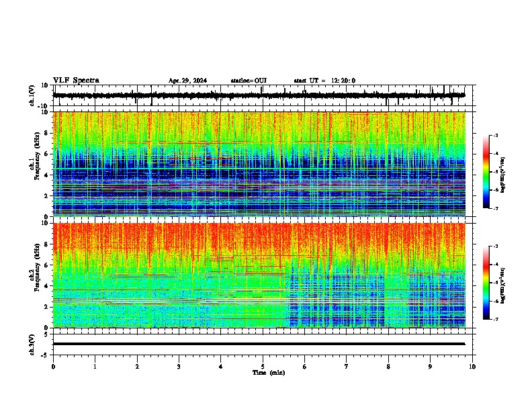Screen dimensions: 532x411
Task: Click the time axis tick label "8"
Action: coord(388,367)
